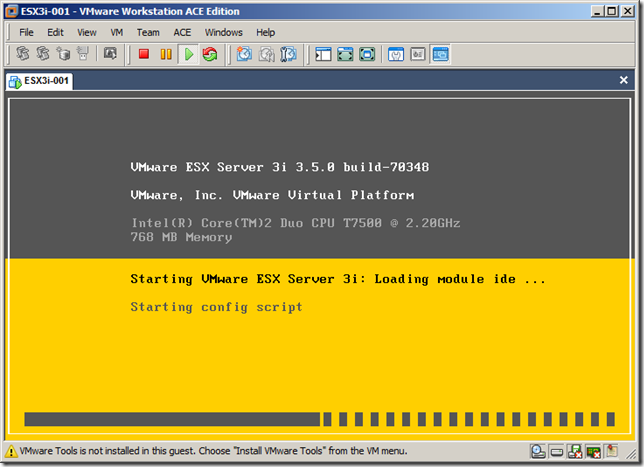Click the Reset virtual machine icon
Screen dimensions: 644x467
[209, 54]
